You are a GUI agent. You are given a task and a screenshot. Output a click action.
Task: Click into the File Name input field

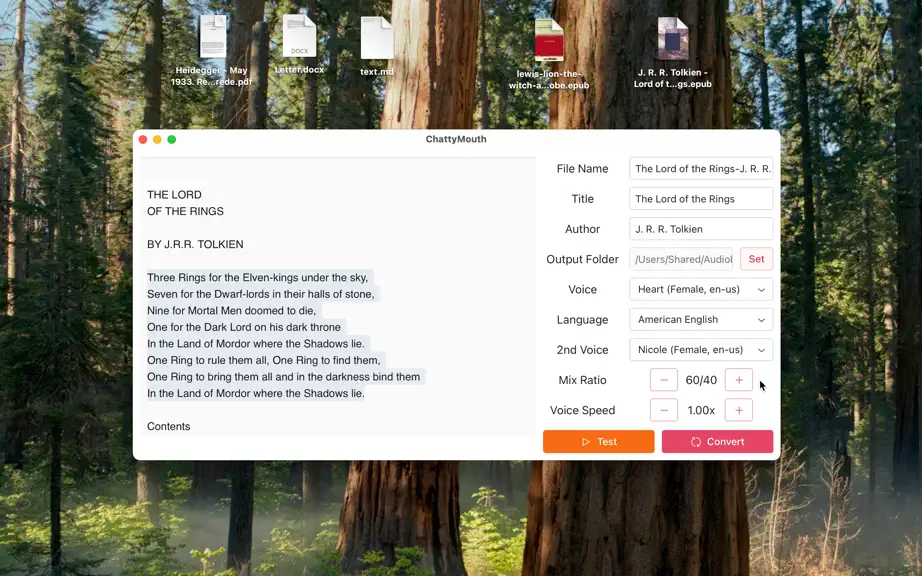point(701,169)
